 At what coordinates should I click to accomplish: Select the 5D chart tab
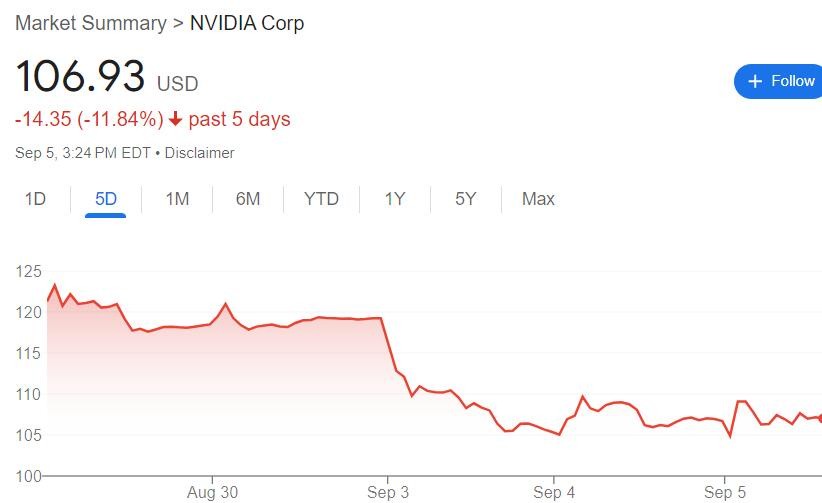coord(106,199)
